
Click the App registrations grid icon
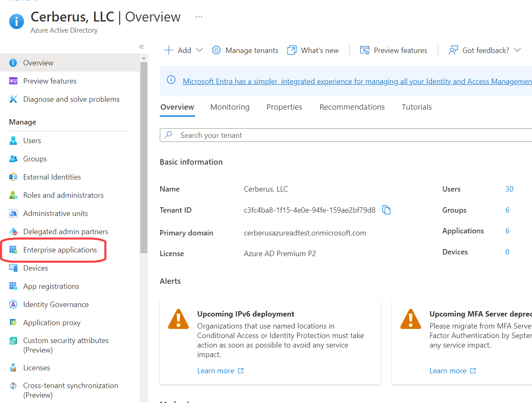coord(13,286)
